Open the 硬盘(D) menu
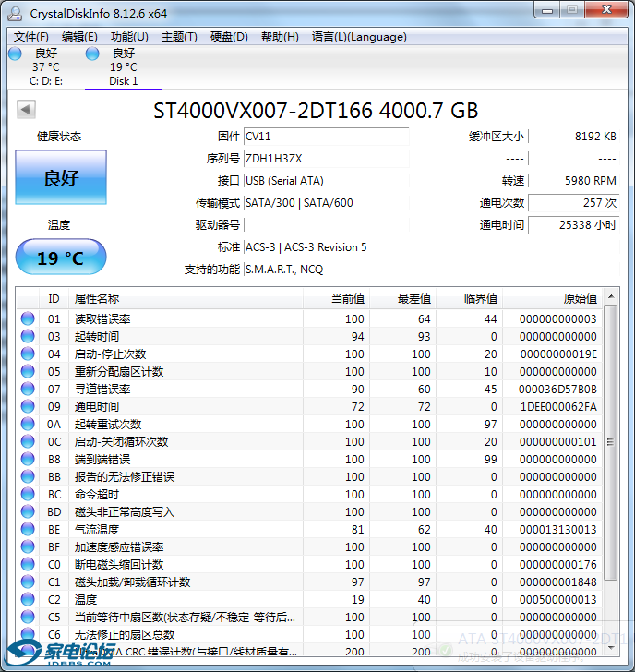The image size is (635, 672). (229, 37)
